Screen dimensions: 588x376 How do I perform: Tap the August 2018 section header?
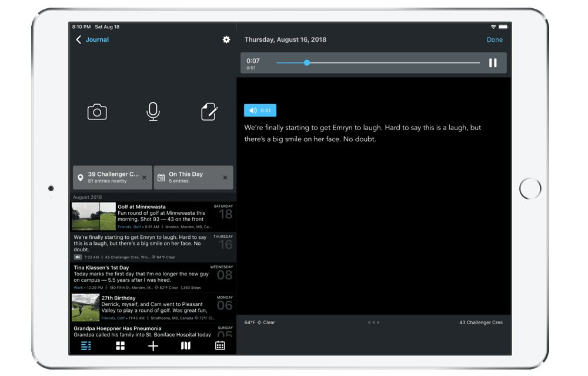87,197
